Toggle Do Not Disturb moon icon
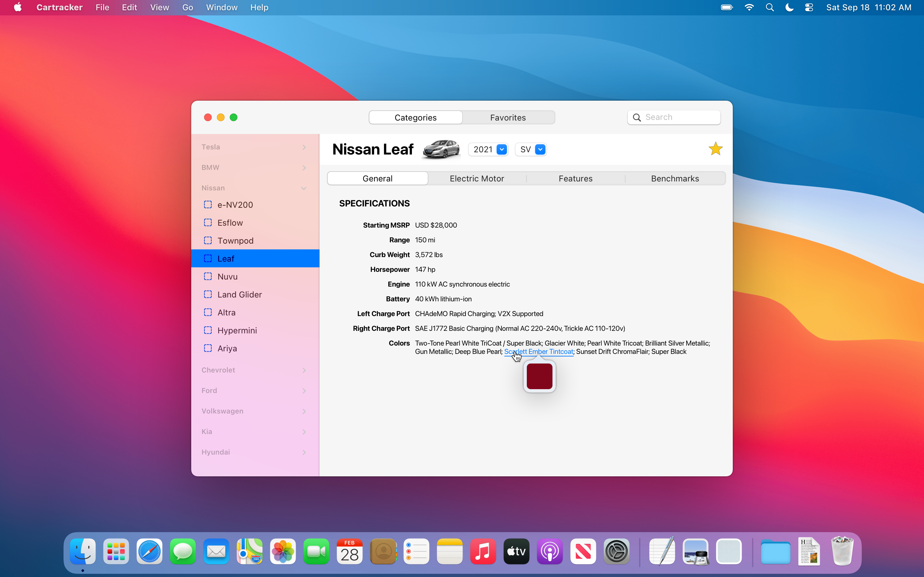The height and width of the screenshot is (577, 924). click(x=789, y=8)
